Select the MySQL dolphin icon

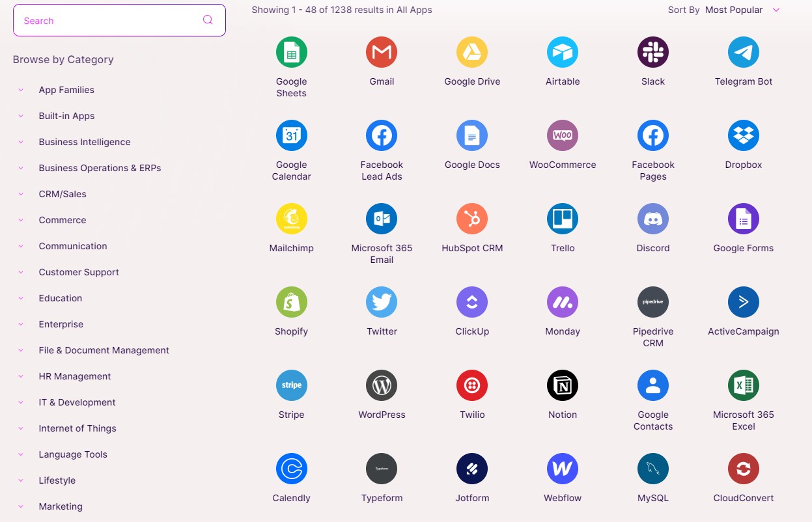pyautogui.click(x=653, y=469)
